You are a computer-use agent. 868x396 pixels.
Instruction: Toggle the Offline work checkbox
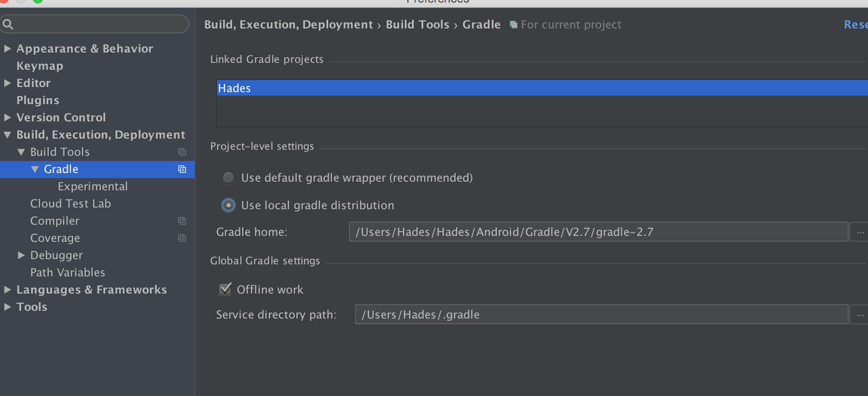pos(225,289)
